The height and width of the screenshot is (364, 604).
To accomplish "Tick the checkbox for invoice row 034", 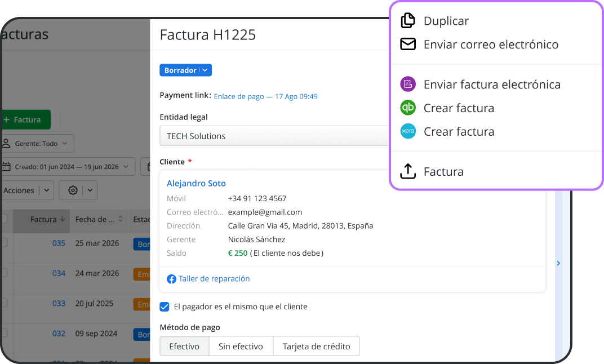I will (x=5, y=272).
